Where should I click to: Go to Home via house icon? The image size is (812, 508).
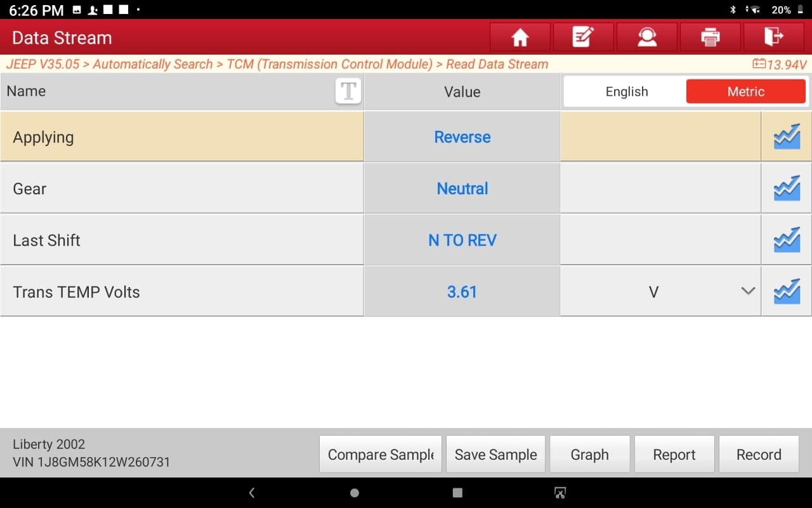[520, 37]
